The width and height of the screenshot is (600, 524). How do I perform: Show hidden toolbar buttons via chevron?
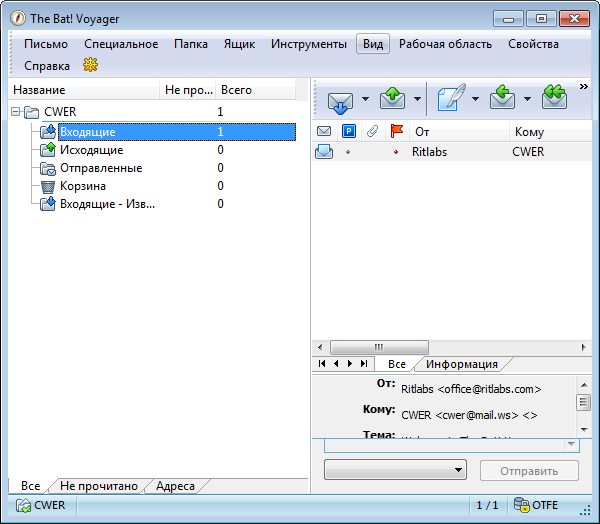point(584,87)
